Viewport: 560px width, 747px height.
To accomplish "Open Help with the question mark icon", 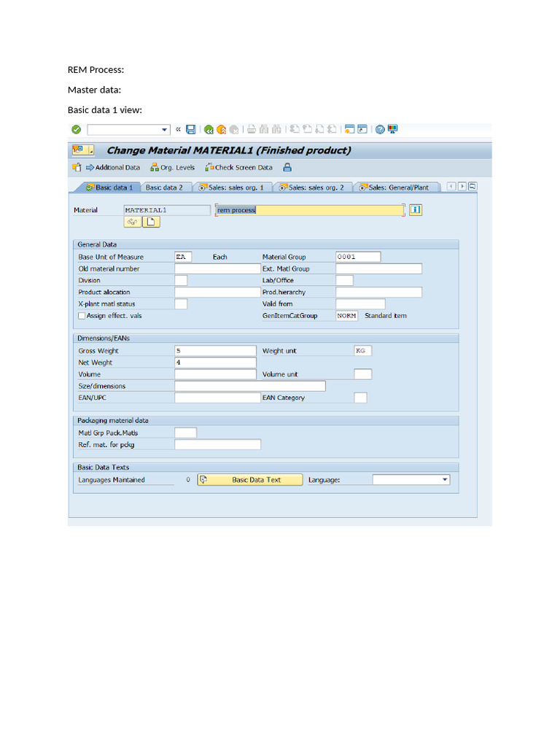I will (380, 130).
